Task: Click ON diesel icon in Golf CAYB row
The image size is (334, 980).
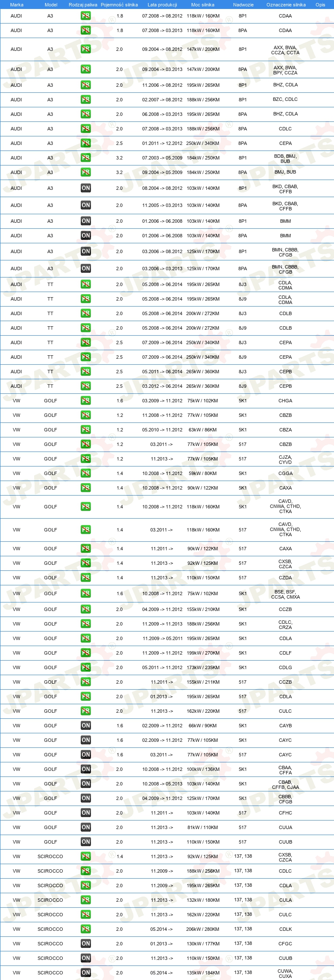Action: [x=86, y=726]
